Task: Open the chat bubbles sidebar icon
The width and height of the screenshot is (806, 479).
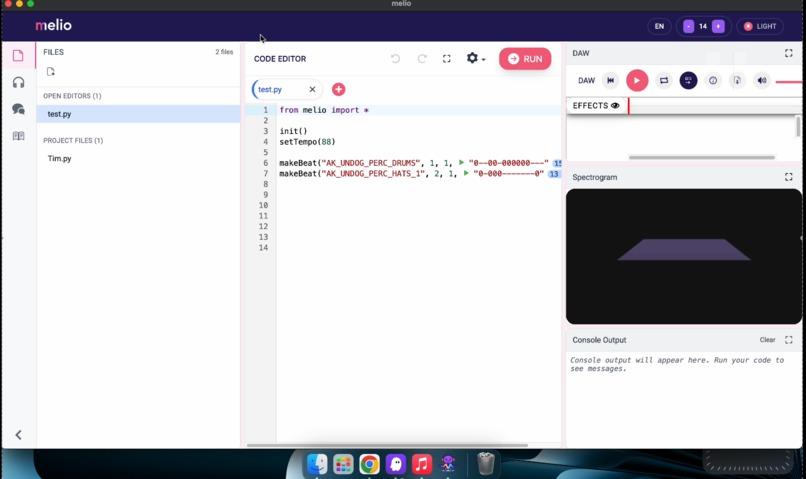Action: click(x=19, y=109)
